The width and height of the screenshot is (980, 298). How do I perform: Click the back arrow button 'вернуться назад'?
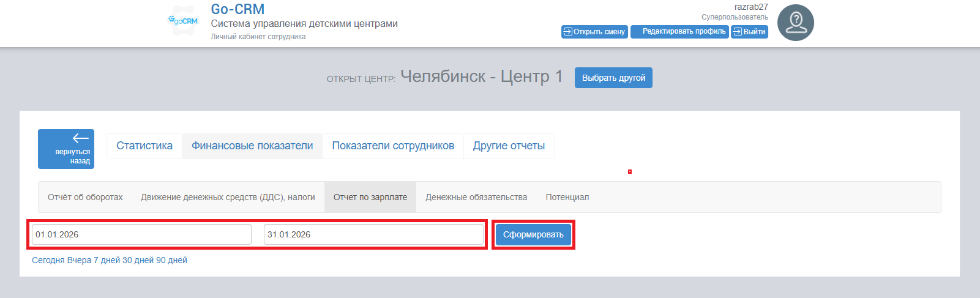(66, 149)
